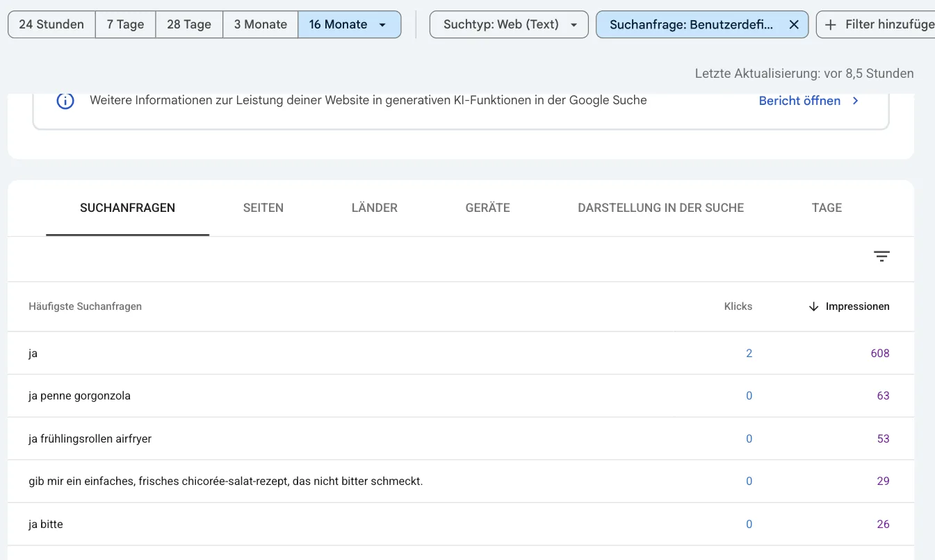Sort the table by Impressionen header
The image size is (935, 560).
[x=857, y=306]
